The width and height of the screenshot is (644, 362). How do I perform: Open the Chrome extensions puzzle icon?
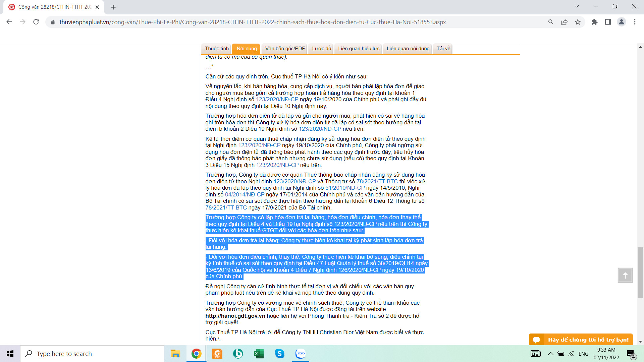click(x=594, y=22)
